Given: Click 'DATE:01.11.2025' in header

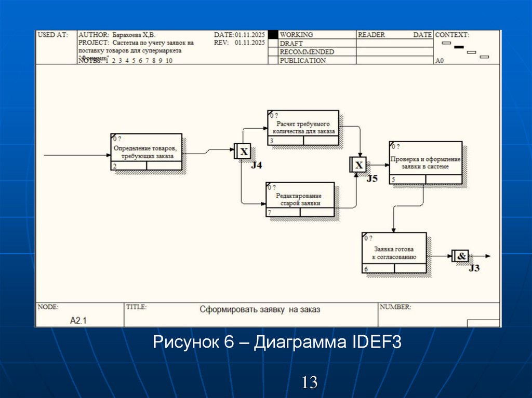Looking at the screenshot, I should coord(239,35).
